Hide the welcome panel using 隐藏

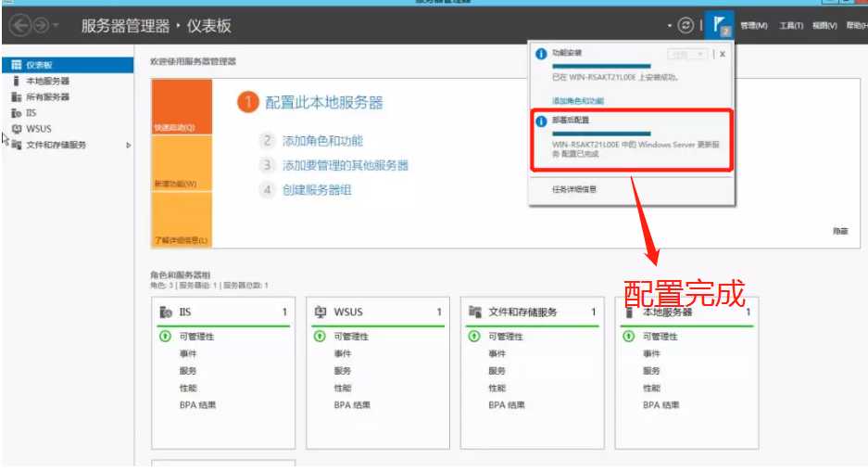(x=840, y=231)
